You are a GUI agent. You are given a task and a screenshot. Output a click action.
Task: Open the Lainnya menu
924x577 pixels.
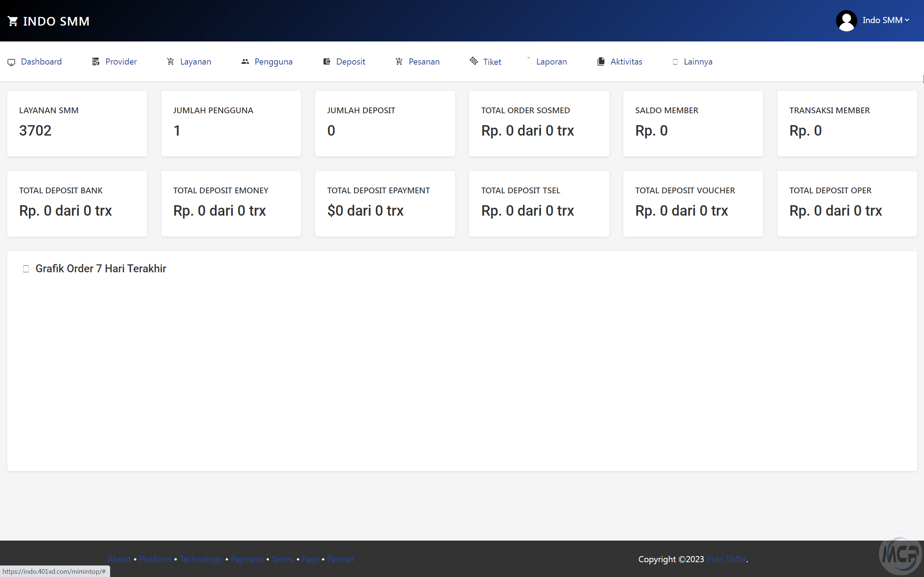tap(697, 62)
